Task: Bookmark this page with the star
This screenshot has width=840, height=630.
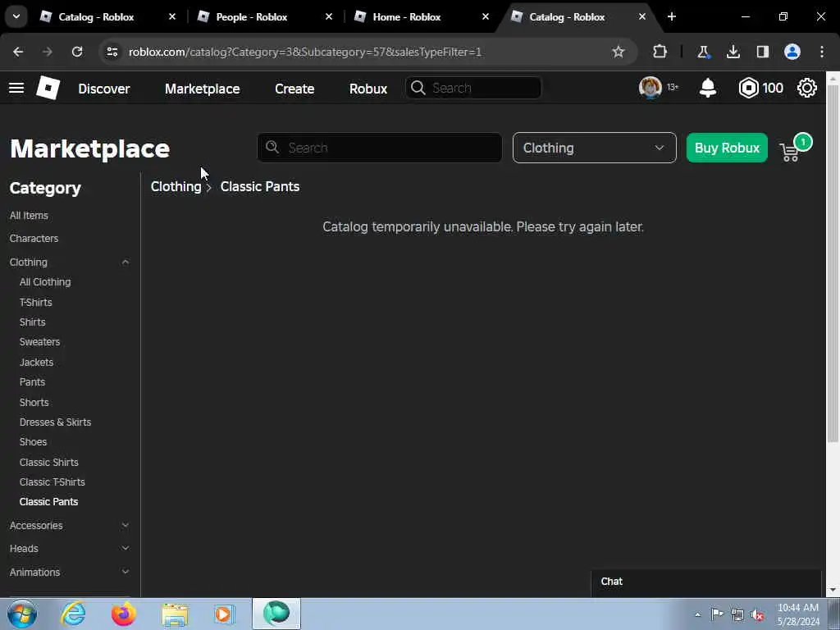Action: click(x=619, y=52)
